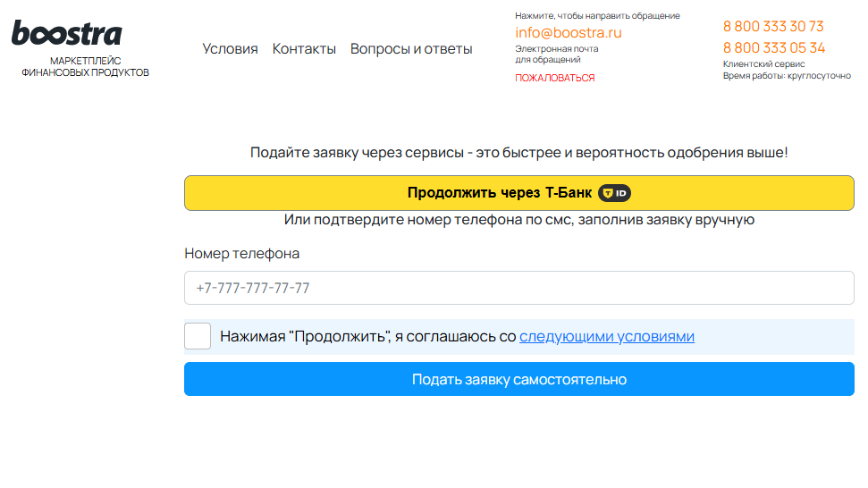This screenshot has height=488, width=868.
Task: Tick the agreement checkbox
Action: [198, 337]
